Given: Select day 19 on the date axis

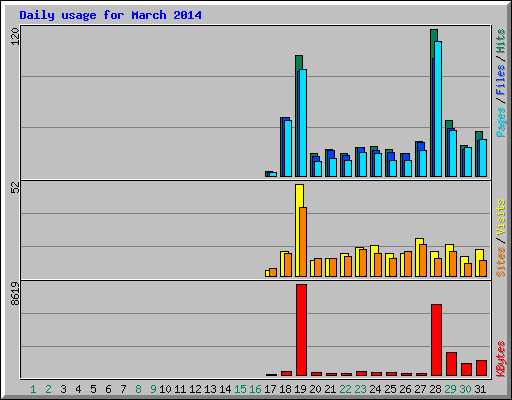Looking at the screenshot, I should click(x=300, y=389).
